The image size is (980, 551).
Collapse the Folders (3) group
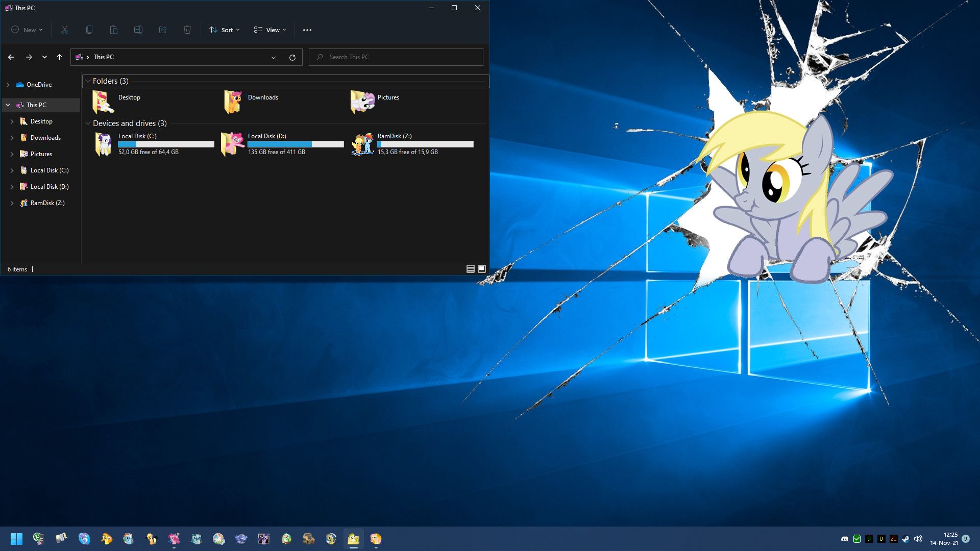(88, 81)
